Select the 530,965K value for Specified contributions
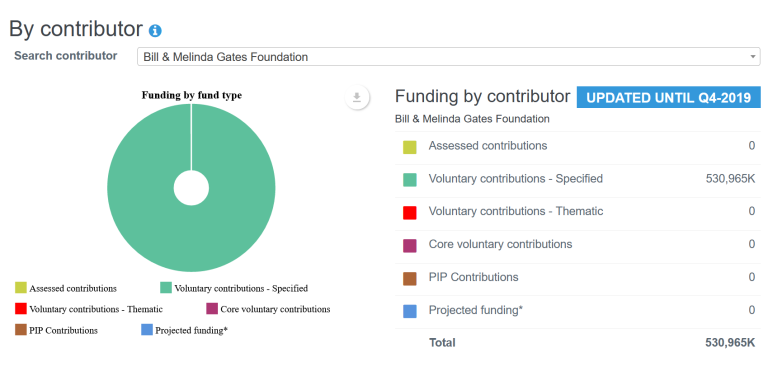This screenshot has width=768, height=371. pos(730,179)
